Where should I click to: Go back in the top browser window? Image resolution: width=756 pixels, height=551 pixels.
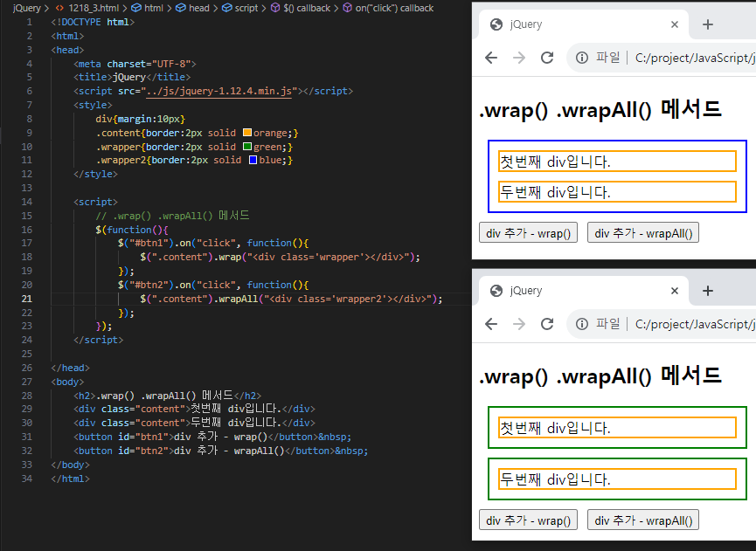click(x=491, y=58)
